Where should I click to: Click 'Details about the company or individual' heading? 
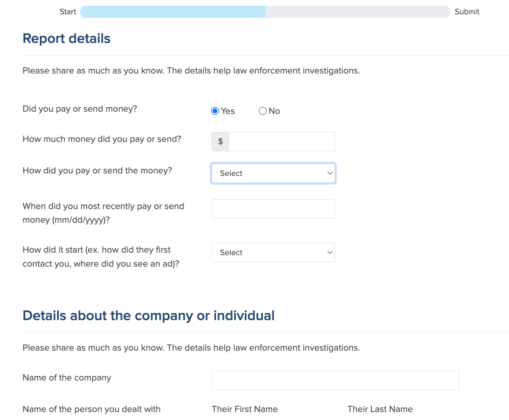click(149, 316)
